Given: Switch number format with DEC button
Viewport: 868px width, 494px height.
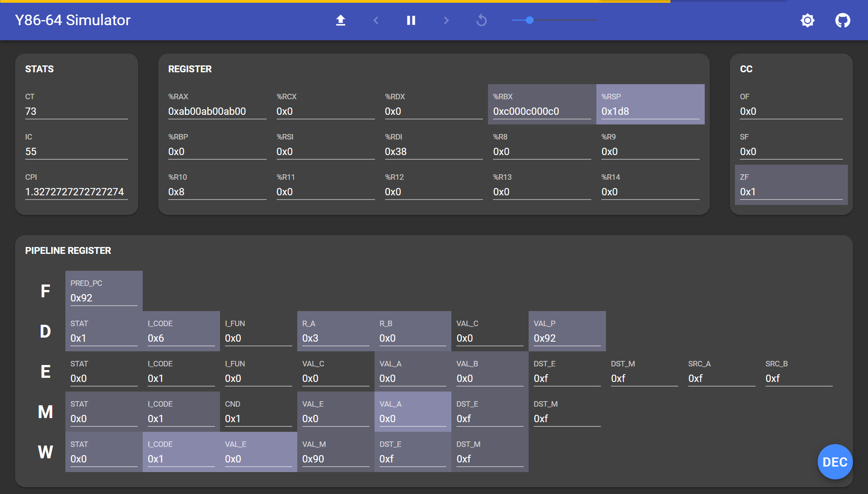Looking at the screenshot, I should tap(835, 462).
